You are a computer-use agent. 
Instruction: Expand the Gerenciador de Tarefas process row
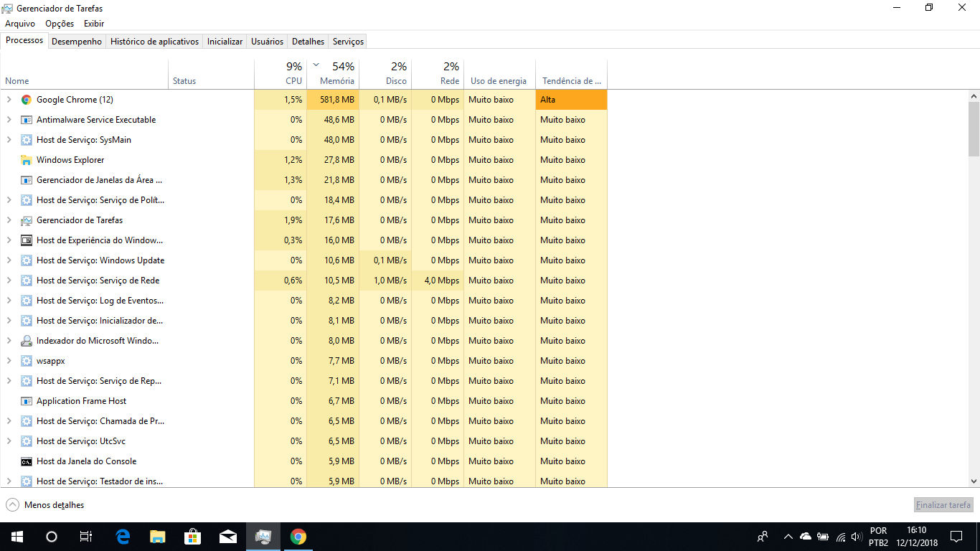(x=9, y=220)
